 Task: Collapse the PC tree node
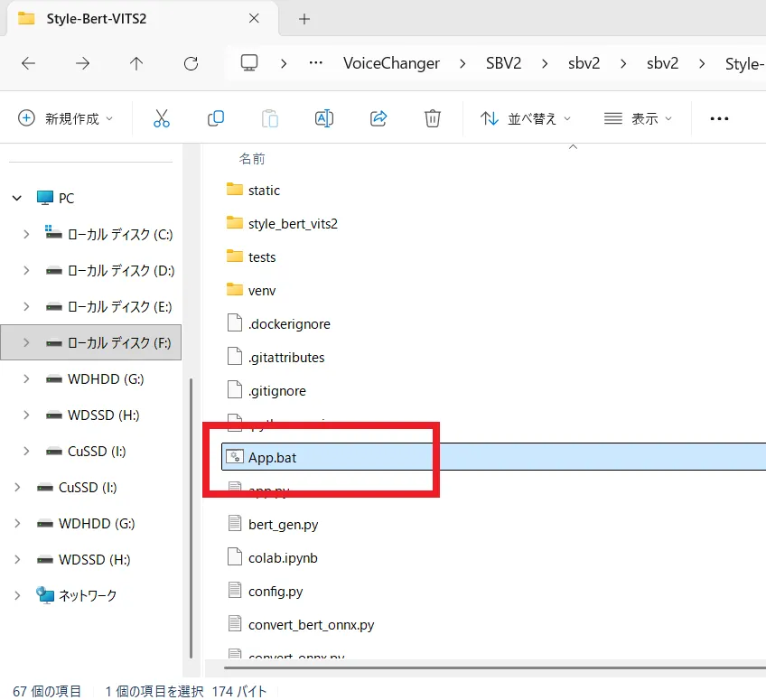(x=17, y=198)
